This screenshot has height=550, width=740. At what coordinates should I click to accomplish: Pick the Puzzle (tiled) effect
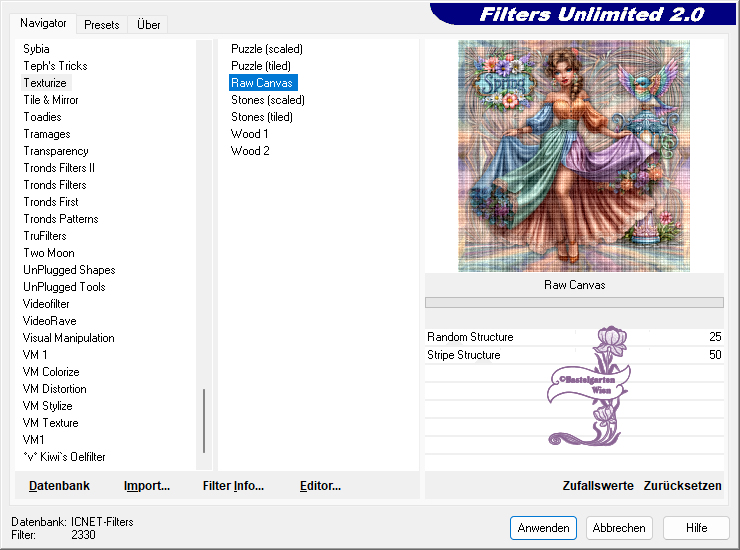tap(262, 66)
